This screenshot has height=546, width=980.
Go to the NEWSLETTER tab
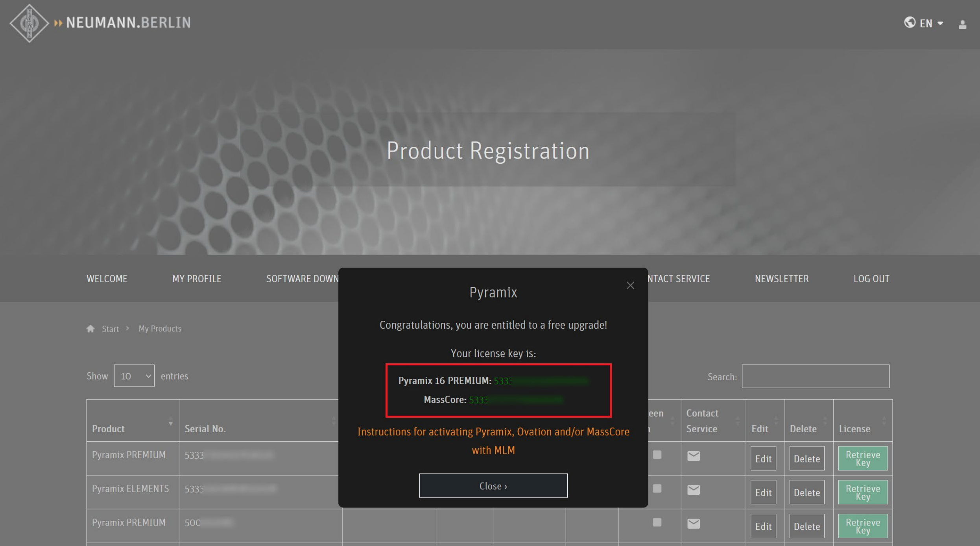point(781,279)
